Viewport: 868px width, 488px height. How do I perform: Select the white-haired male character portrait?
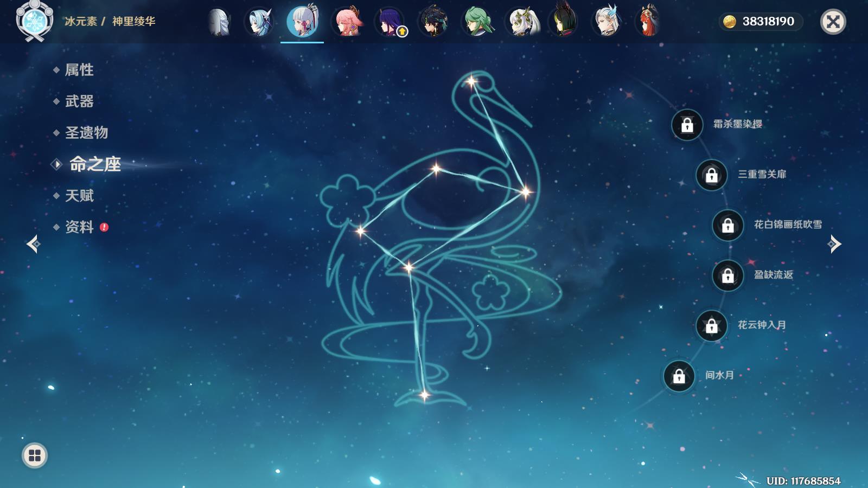[607, 22]
